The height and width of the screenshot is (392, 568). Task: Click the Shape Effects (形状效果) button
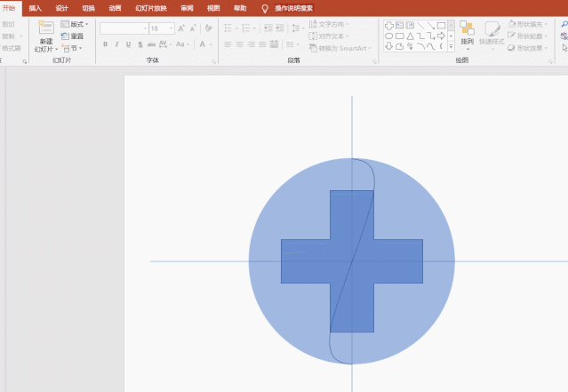529,48
